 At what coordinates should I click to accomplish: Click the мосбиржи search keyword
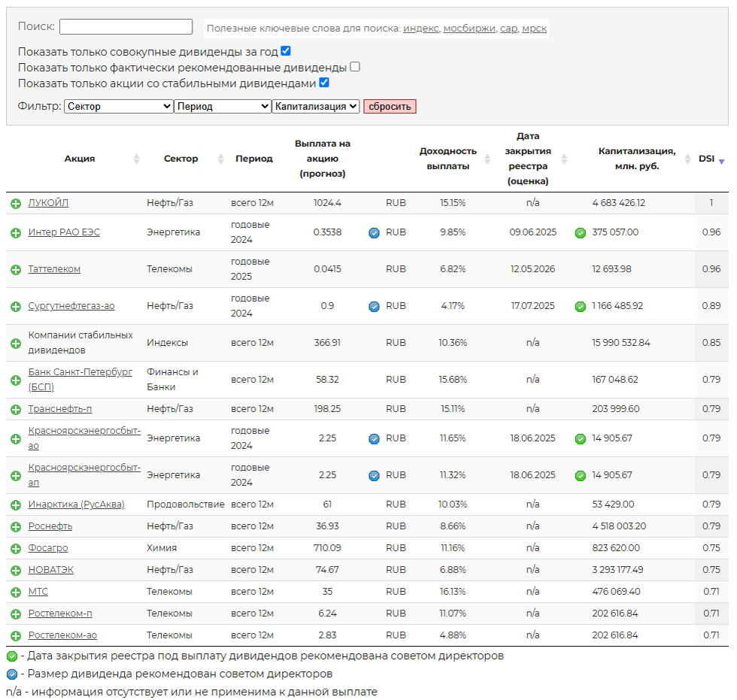[x=469, y=29]
